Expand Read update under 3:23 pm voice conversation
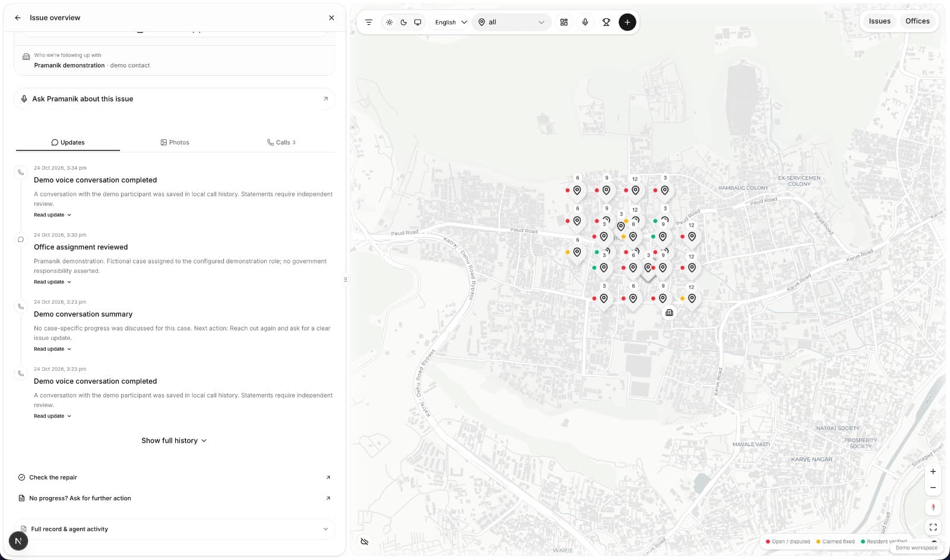Screen dimensions: 950x560 click(x=52, y=416)
